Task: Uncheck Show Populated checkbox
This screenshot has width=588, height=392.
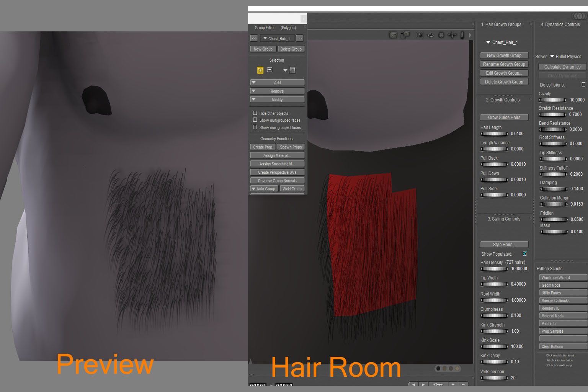Action: (524, 253)
